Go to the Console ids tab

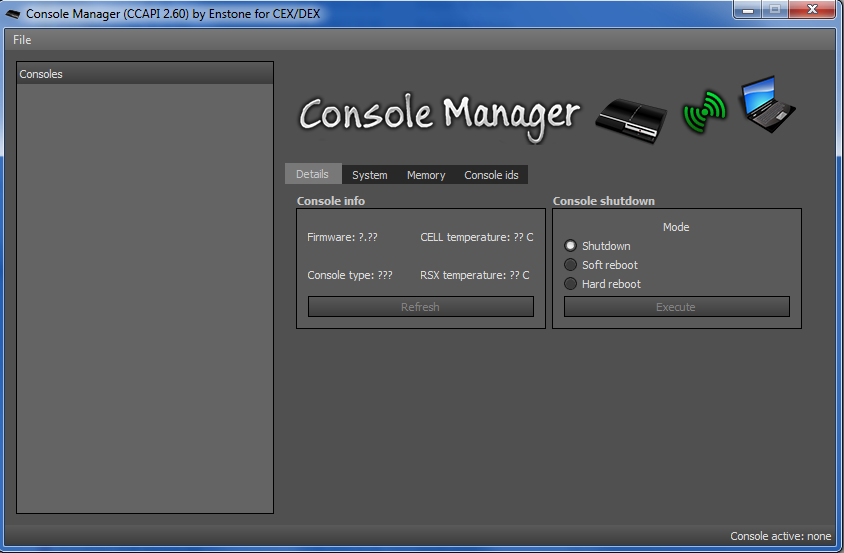(491, 175)
